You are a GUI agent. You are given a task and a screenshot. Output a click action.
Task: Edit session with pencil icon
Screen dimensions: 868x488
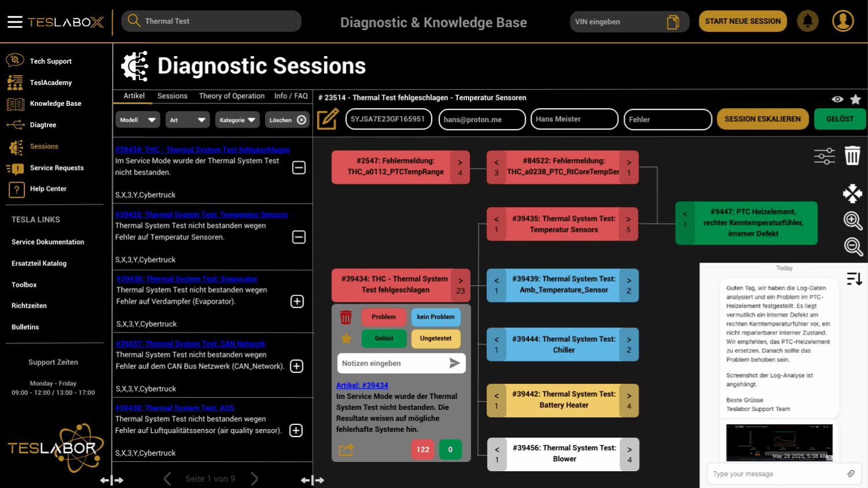coord(328,119)
